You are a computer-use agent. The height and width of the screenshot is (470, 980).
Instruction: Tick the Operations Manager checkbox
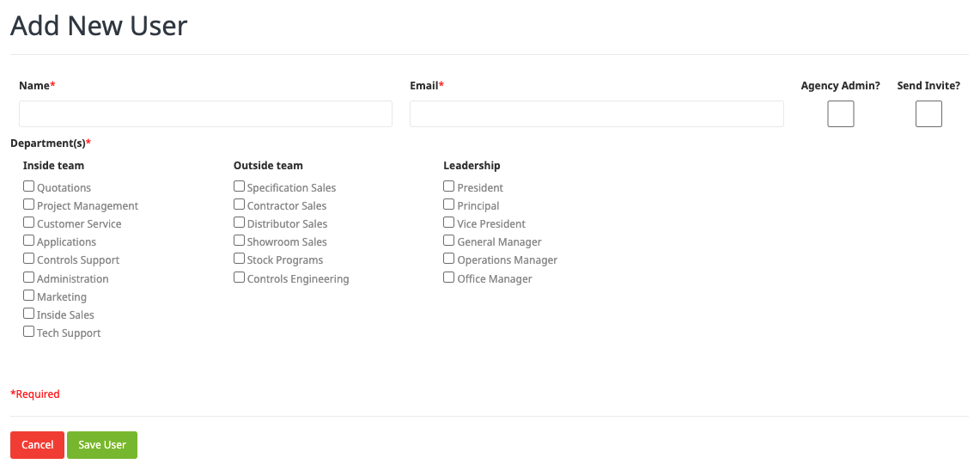tap(448, 259)
